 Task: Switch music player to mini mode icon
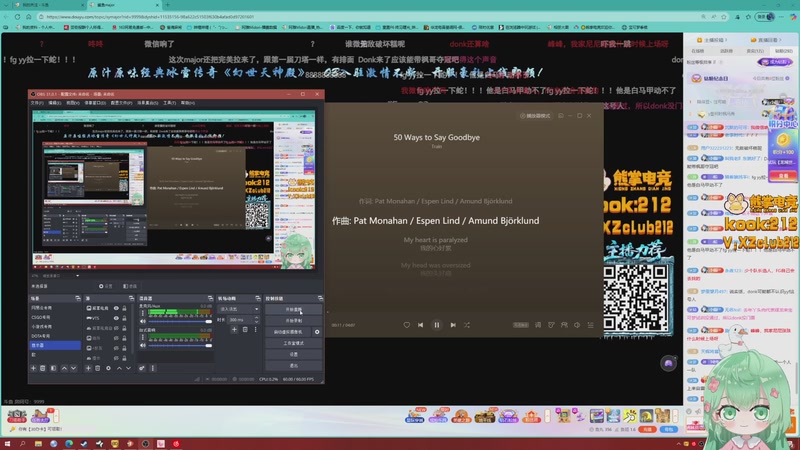tap(561, 116)
